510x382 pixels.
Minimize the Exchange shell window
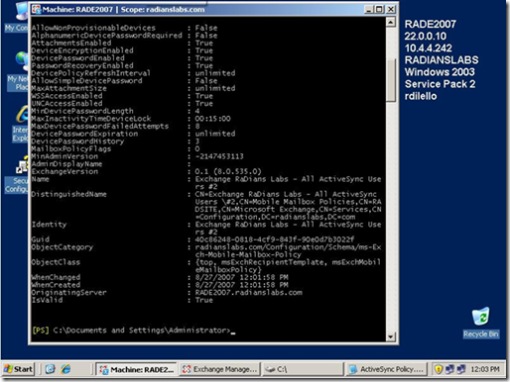pos(369,9)
